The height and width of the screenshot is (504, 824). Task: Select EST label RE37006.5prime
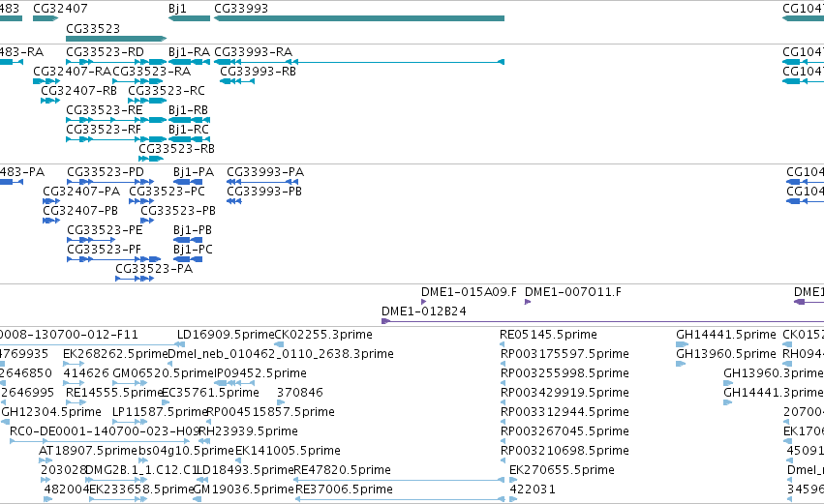coord(344,489)
